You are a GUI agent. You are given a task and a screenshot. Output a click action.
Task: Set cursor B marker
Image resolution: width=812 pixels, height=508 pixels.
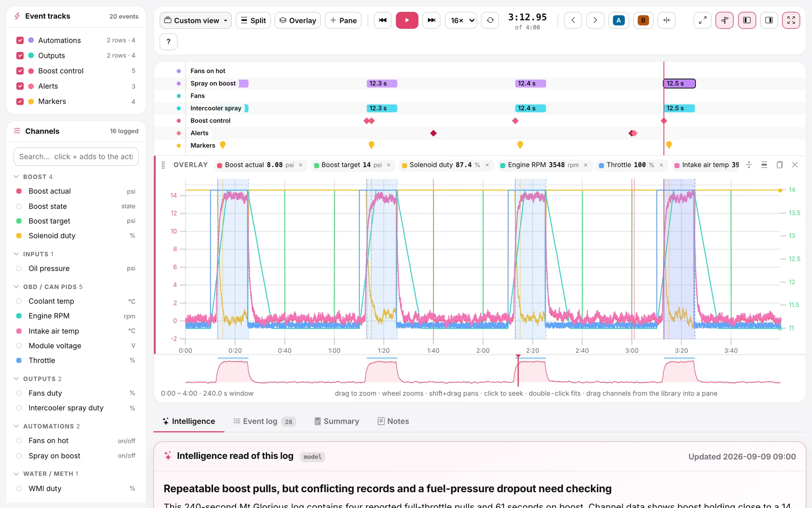pos(643,20)
